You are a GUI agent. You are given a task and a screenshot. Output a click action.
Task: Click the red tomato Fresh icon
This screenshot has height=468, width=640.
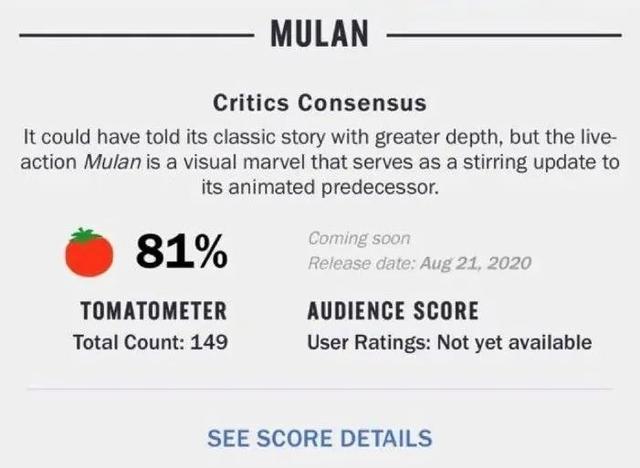pos(89,253)
